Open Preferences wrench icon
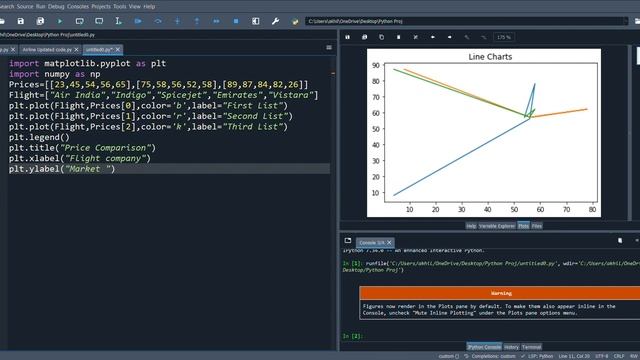Image resolution: width=640 pixels, height=360 pixels. click(x=276, y=21)
